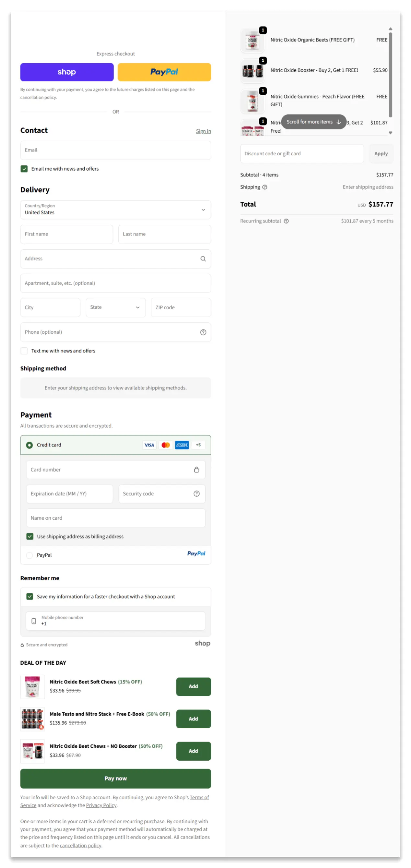Click the Mastercard icon
The height and width of the screenshot is (868, 411).
tap(165, 445)
